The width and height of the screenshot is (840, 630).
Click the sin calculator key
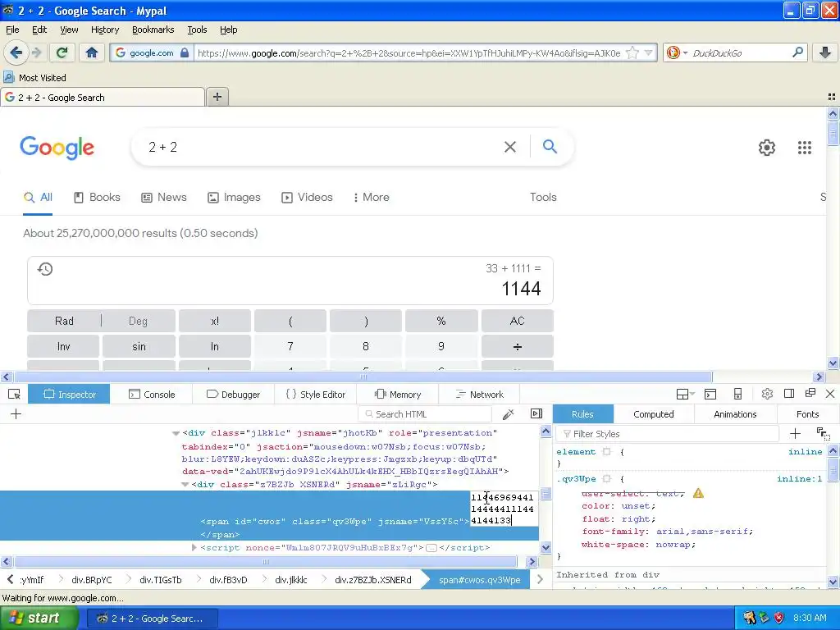(139, 347)
